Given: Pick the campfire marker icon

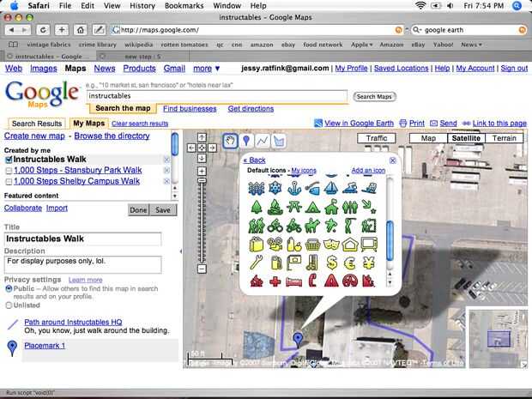Looking at the screenshot, I should 275,207.
